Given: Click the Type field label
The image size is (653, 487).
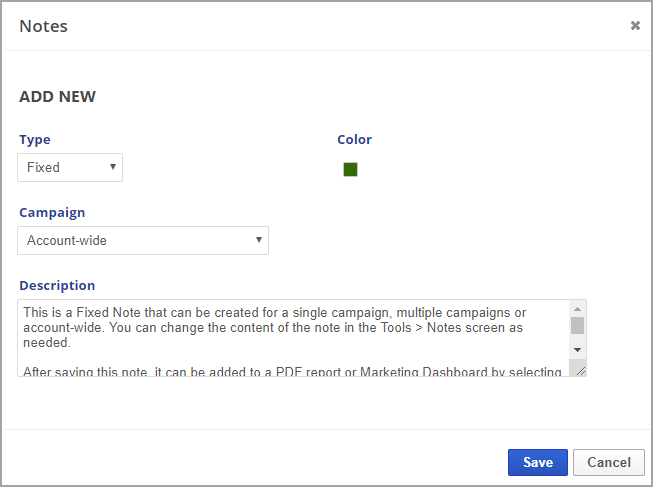Looking at the screenshot, I should [x=35, y=140].
